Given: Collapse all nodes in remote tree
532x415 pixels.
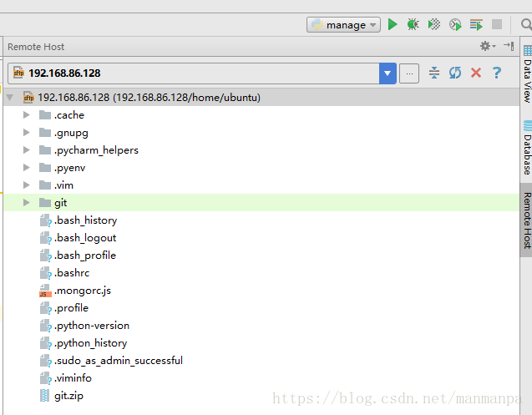Looking at the screenshot, I should coord(434,73).
